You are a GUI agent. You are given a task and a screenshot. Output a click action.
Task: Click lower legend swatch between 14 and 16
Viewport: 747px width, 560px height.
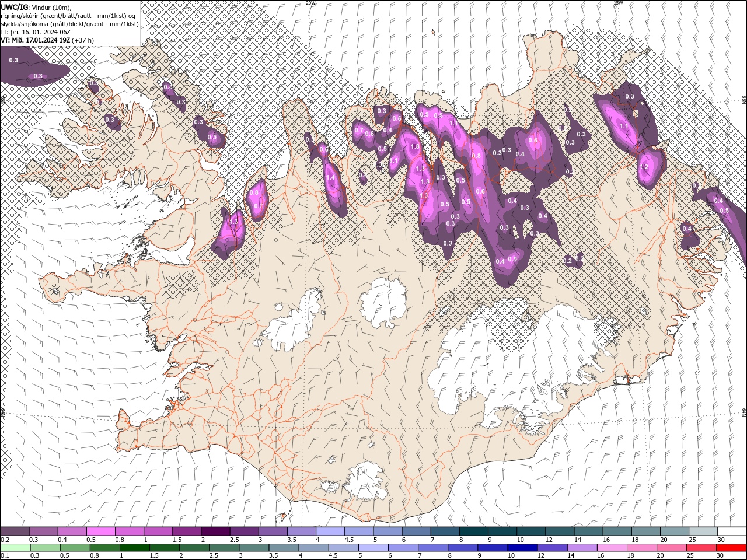coord(582,548)
